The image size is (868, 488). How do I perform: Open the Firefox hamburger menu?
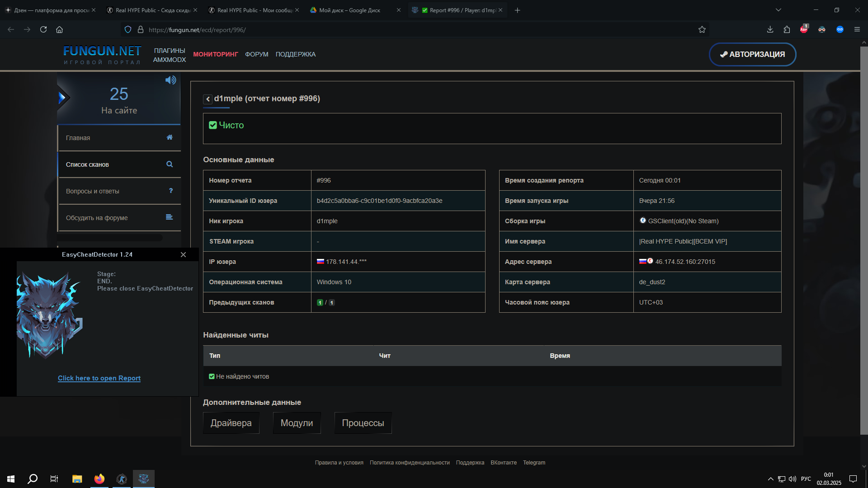coord(857,30)
